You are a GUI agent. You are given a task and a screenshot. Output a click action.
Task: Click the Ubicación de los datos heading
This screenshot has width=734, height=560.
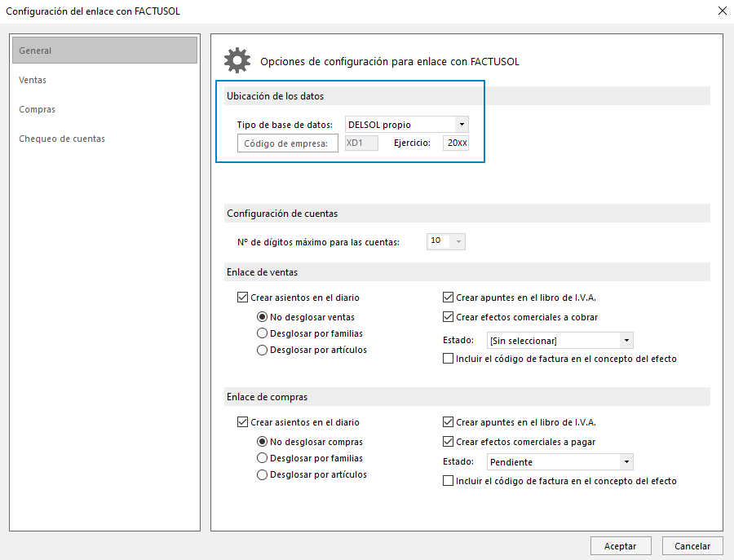click(x=276, y=96)
